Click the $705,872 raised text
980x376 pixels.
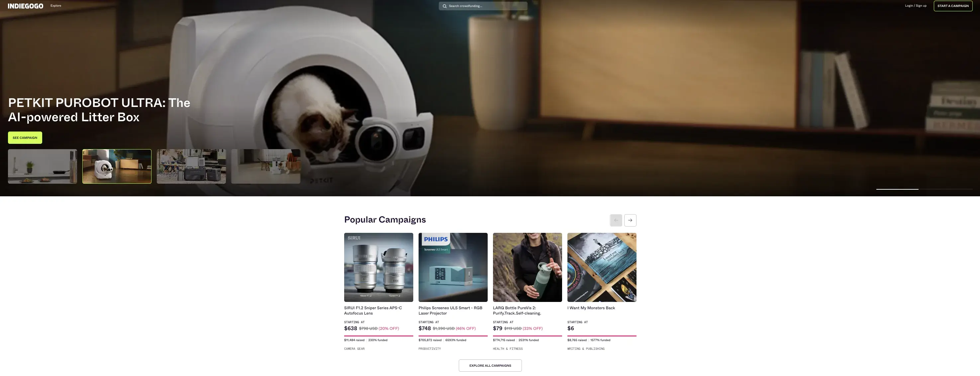point(430,340)
